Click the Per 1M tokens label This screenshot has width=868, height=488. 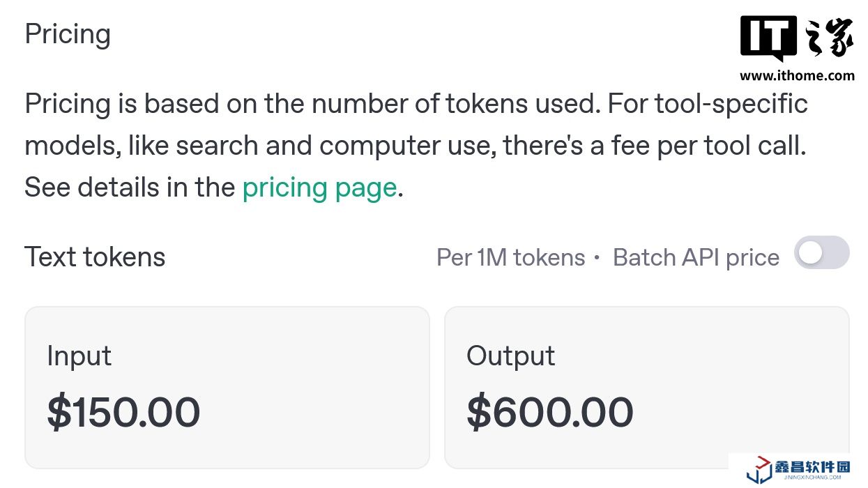(x=510, y=258)
